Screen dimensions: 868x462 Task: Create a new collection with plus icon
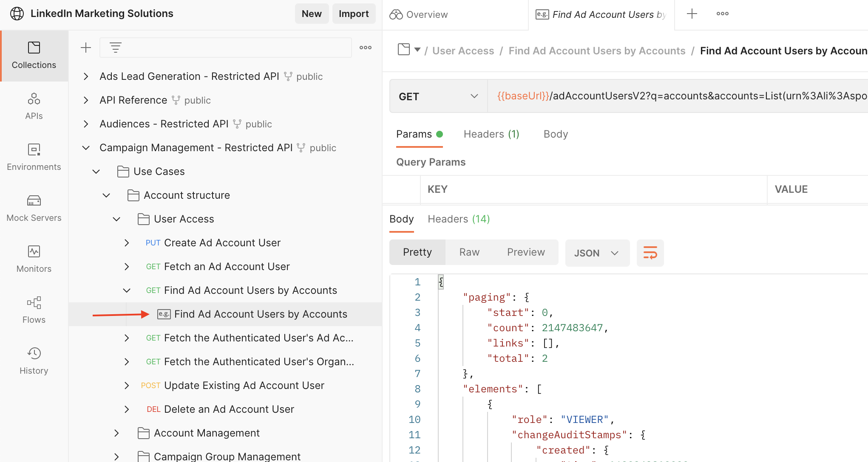point(86,48)
